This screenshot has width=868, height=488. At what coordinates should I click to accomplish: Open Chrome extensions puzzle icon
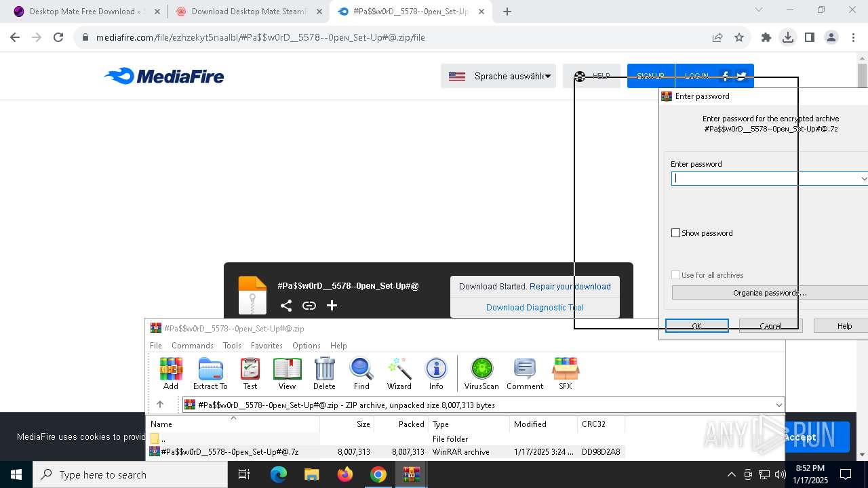pyautogui.click(x=766, y=37)
